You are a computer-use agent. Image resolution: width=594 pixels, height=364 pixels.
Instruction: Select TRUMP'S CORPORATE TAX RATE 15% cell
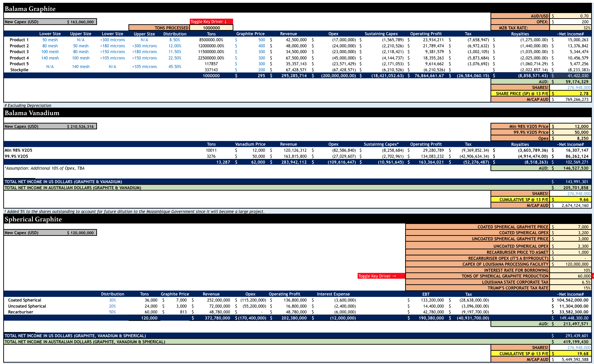(570, 288)
